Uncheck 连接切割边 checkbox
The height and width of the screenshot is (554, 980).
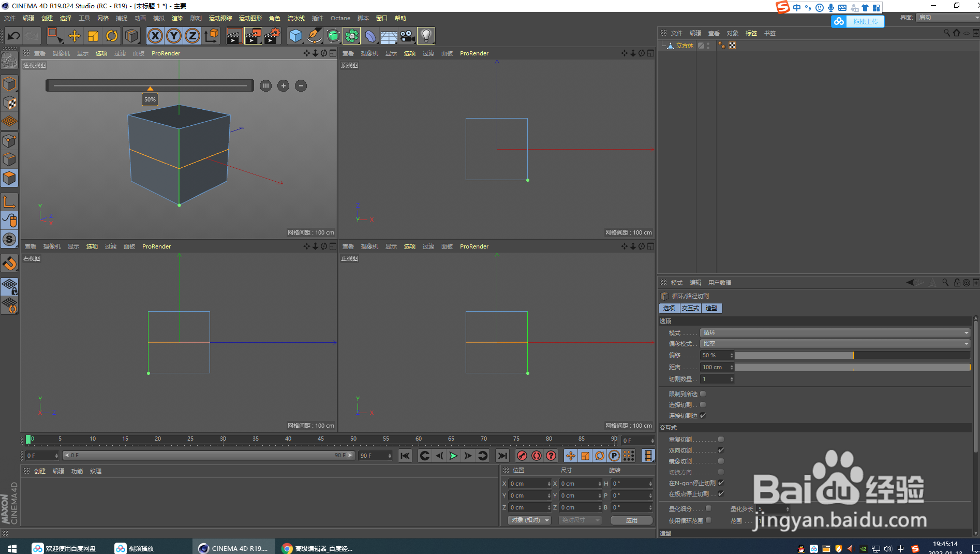tap(703, 415)
